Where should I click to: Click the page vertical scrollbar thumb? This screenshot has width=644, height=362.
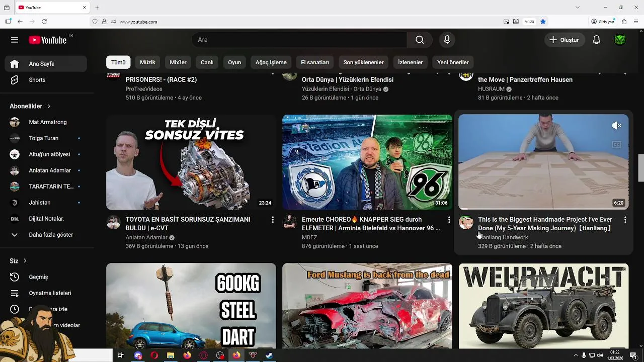click(641, 168)
